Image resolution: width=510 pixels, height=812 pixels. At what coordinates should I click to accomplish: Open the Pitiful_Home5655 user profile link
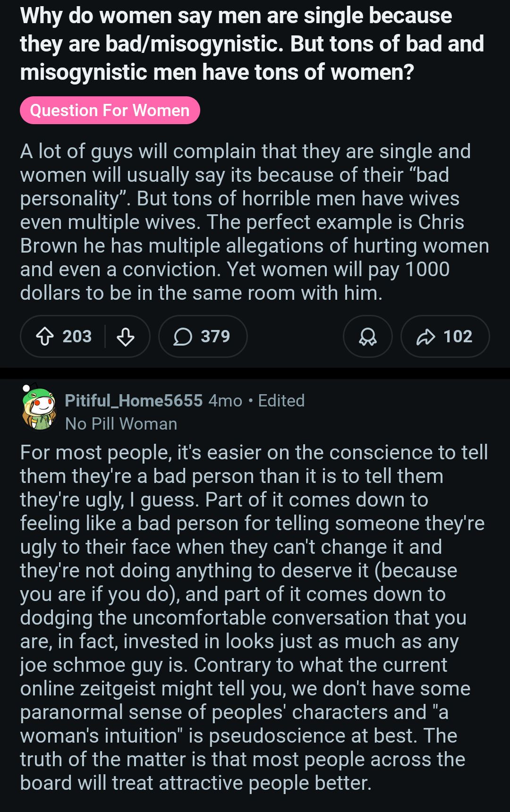pos(134,401)
